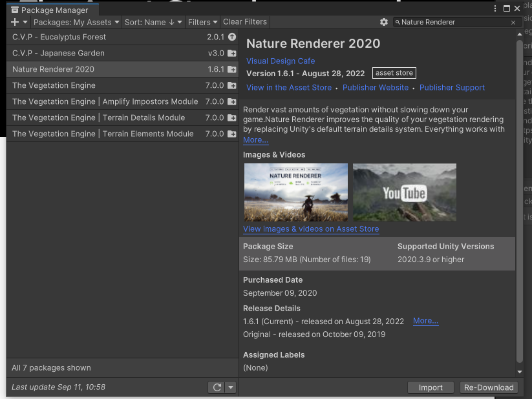Click the search magnifier icon
Screen dimensions: 532x399
(x=398, y=23)
